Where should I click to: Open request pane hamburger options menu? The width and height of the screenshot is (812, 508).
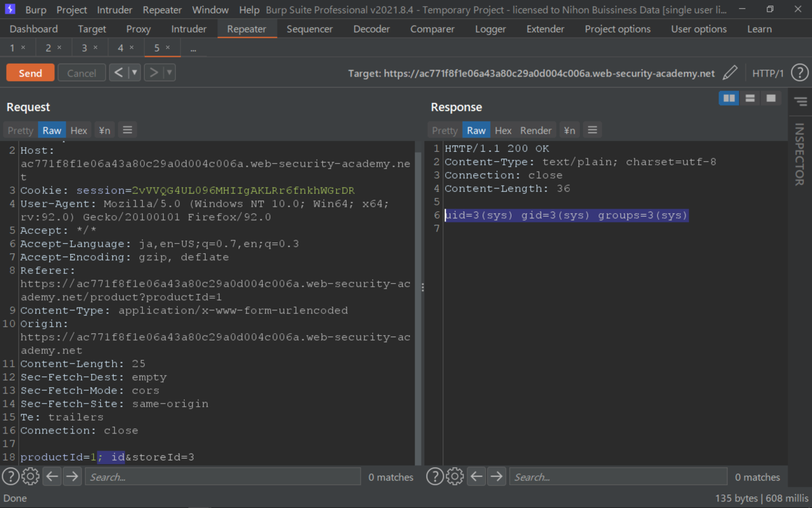tap(127, 130)
